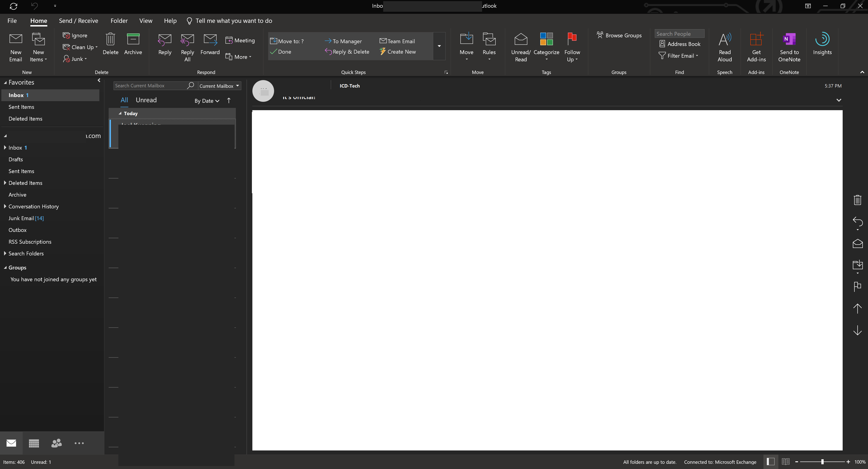868x469 pixels.
Task: Show more navigation options (three dots)
Action: [x=79, y=443]
